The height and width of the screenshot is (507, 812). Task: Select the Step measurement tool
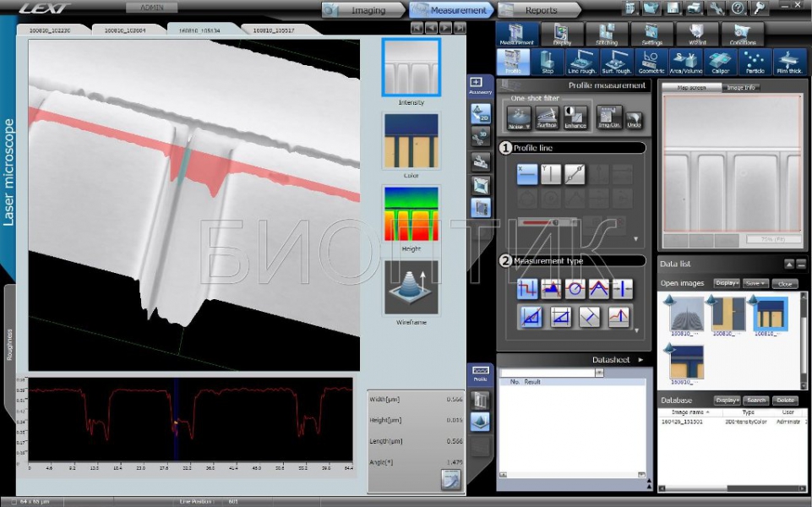548,63
